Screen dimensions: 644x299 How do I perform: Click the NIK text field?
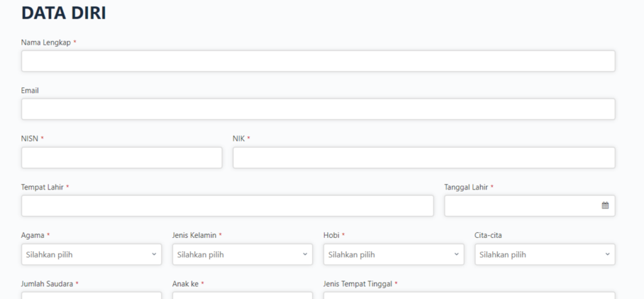(x=423, y=157)
